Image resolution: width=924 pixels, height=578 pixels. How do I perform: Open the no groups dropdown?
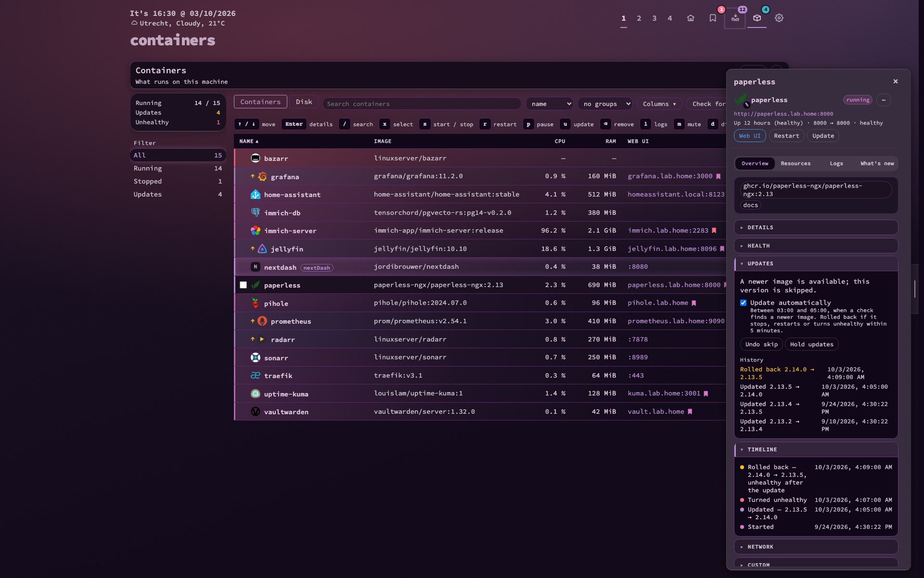pos(605,104)
